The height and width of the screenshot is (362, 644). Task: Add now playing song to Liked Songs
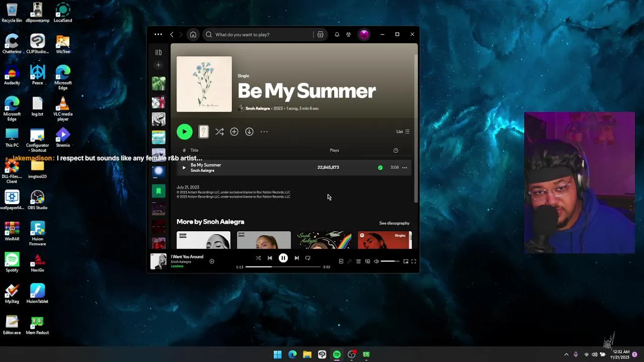tap(212, 261)
